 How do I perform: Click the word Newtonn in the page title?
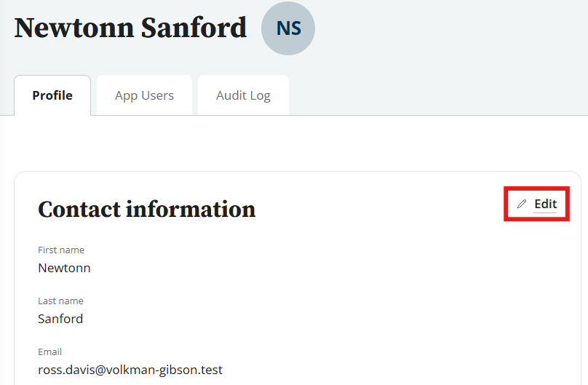[73, 28]
